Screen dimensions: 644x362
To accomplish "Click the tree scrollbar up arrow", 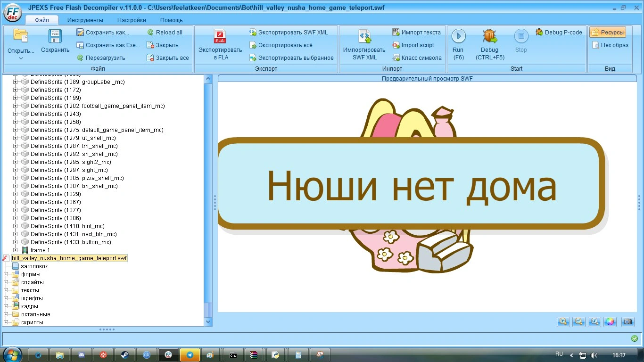I will click(208, 79).
